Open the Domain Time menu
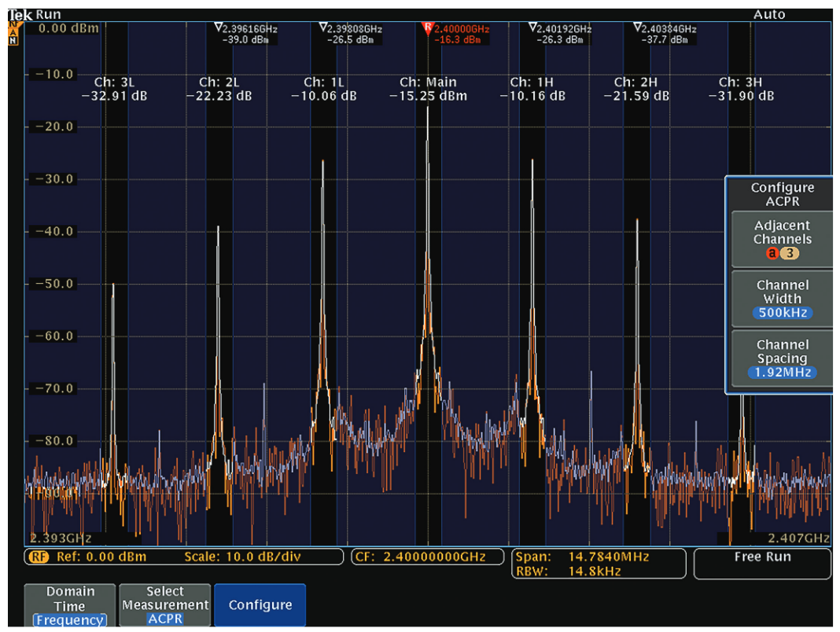Screen dimensions: 840x632 [x=68, y=599]
